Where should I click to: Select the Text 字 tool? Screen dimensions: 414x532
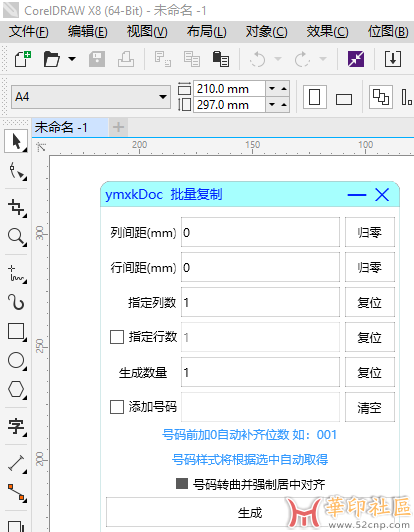17,427
